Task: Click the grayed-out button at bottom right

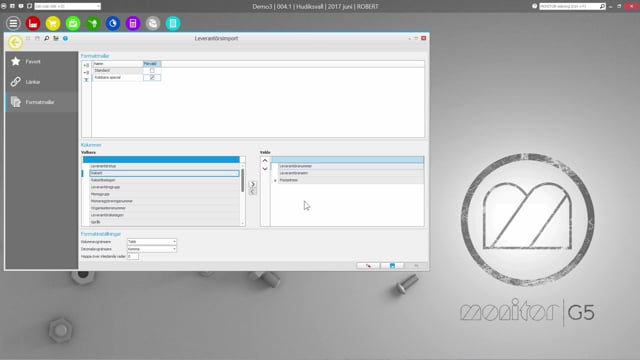Action: (x=416, y=266)
